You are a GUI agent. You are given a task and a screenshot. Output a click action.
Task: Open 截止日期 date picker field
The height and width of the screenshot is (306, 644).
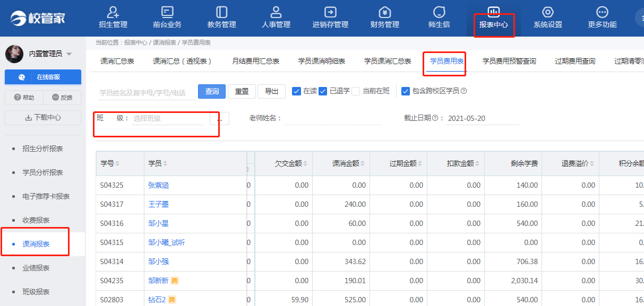click(x=482, y=118)
